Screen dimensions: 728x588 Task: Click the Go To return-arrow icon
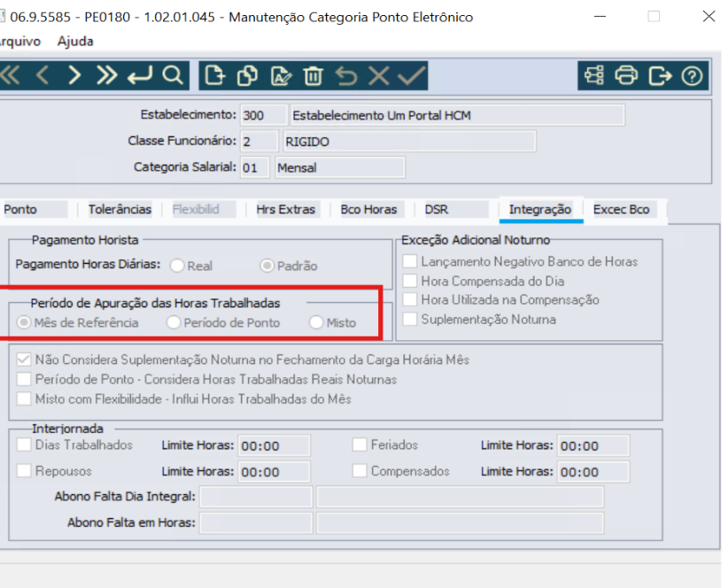[140, 75]
